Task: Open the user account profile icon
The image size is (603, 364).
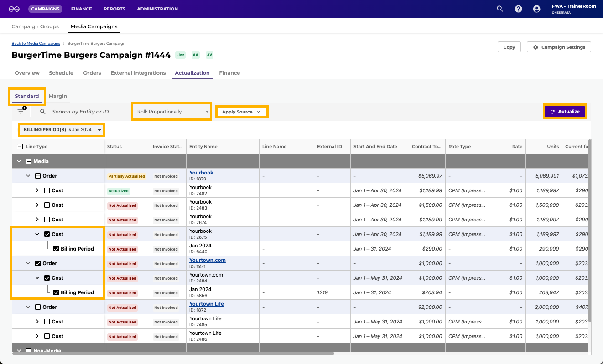Action: (536, 9)
